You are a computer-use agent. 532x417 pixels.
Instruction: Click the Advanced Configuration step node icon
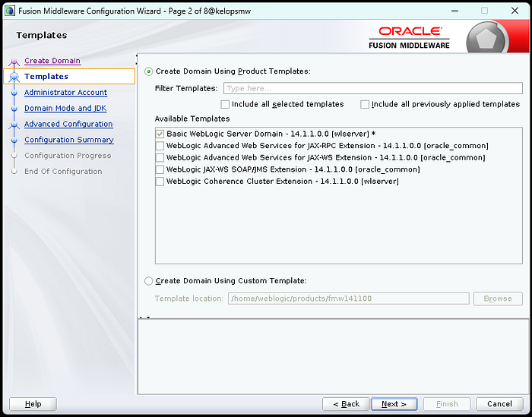[14, 125]
